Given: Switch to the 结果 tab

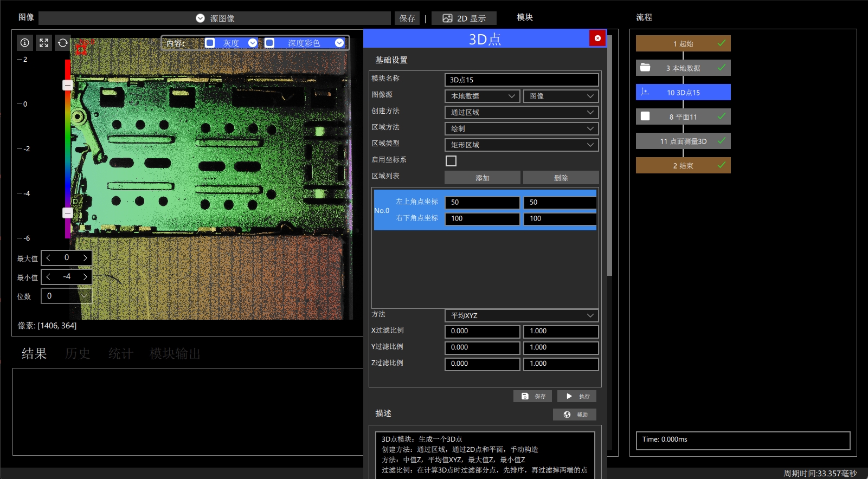Looking at the screenshot, I should pos(34,354).
